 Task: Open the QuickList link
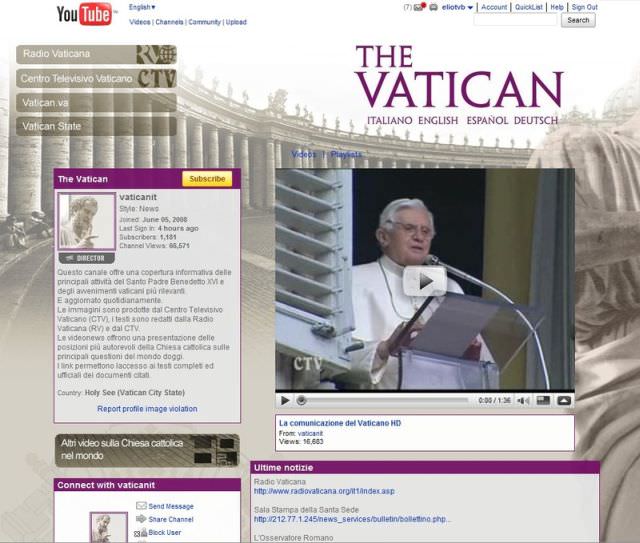tap(529, 7)
